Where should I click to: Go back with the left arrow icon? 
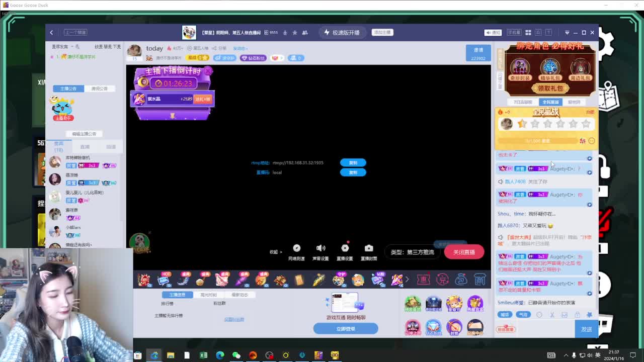point(51,33)
